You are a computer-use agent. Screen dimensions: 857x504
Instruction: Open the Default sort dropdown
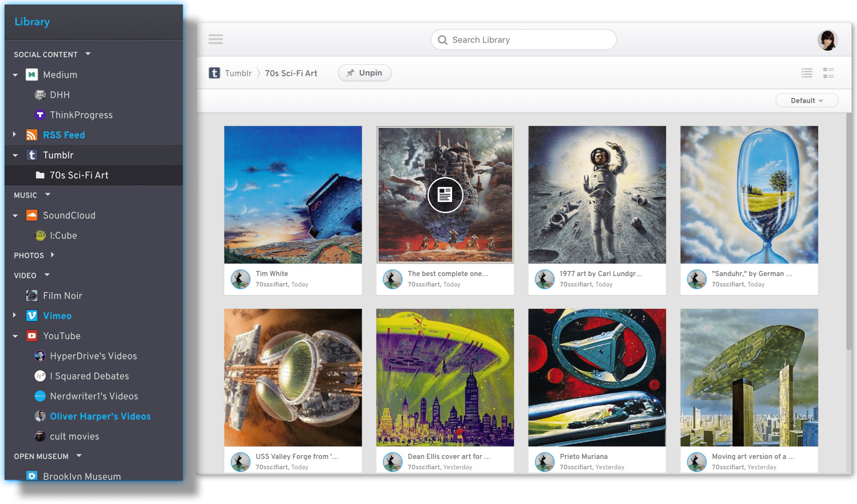coord(806,101)
